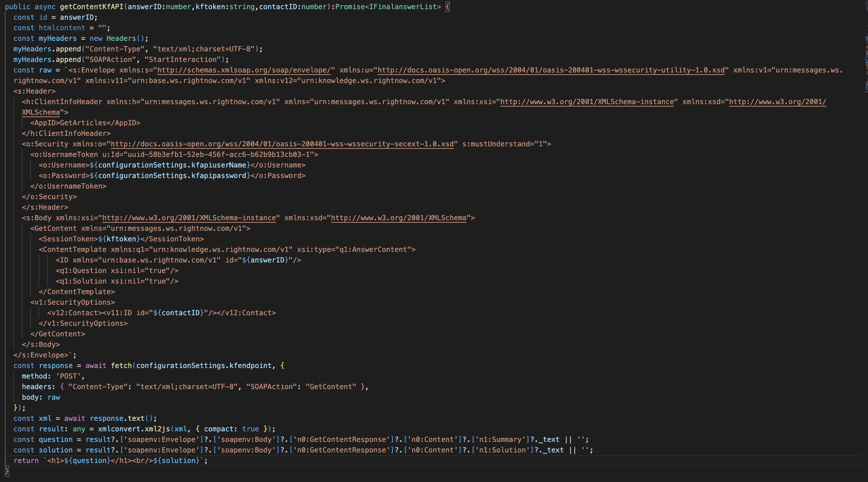Click the return keyword on the last line

26,461
